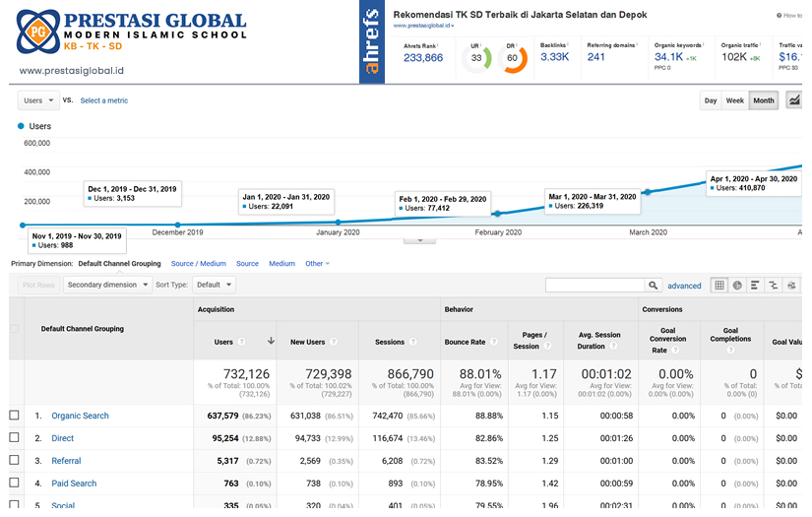Click the Backlinks value 3.33K
Screen dimensions: 812x517
[555, 57]
